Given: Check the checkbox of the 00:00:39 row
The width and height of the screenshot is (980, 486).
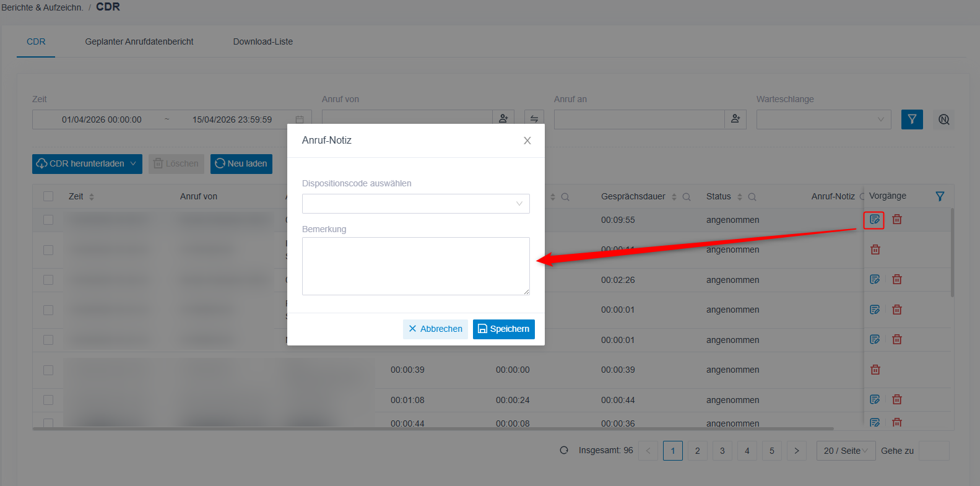Looking at the screenshot, I should (x=48, y=370).
